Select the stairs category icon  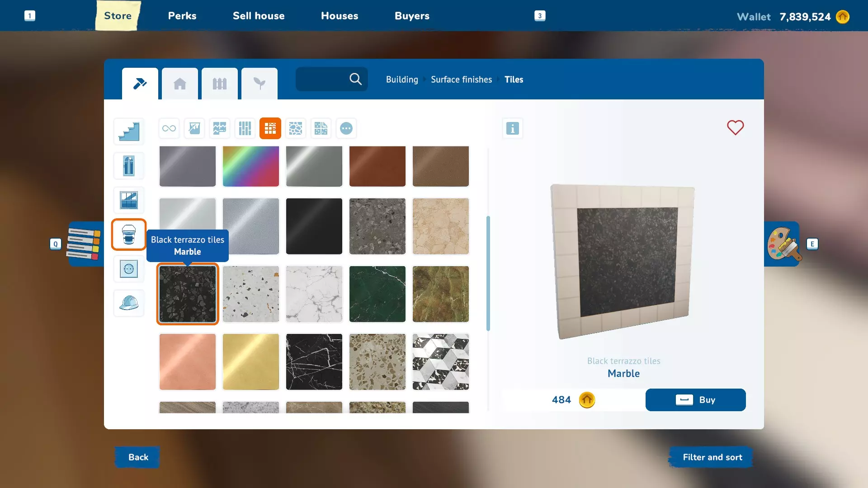click(x=129, y=131)
